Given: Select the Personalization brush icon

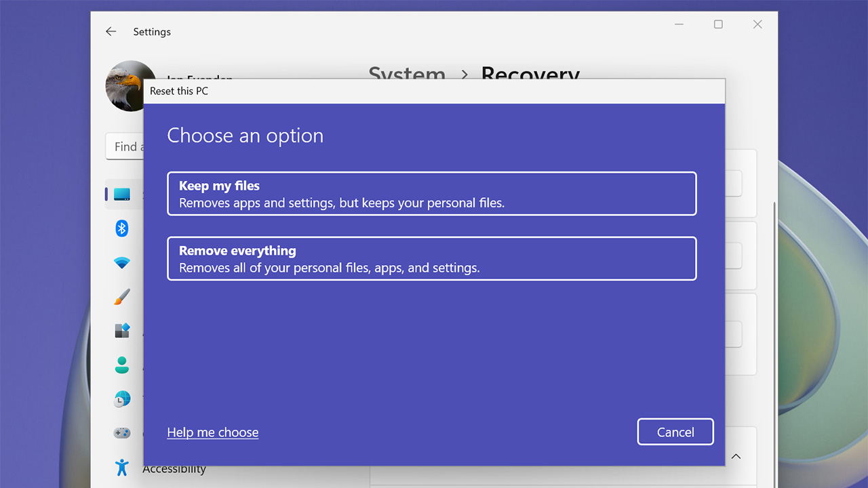Looking at the screenshot, I should [123, 297].
